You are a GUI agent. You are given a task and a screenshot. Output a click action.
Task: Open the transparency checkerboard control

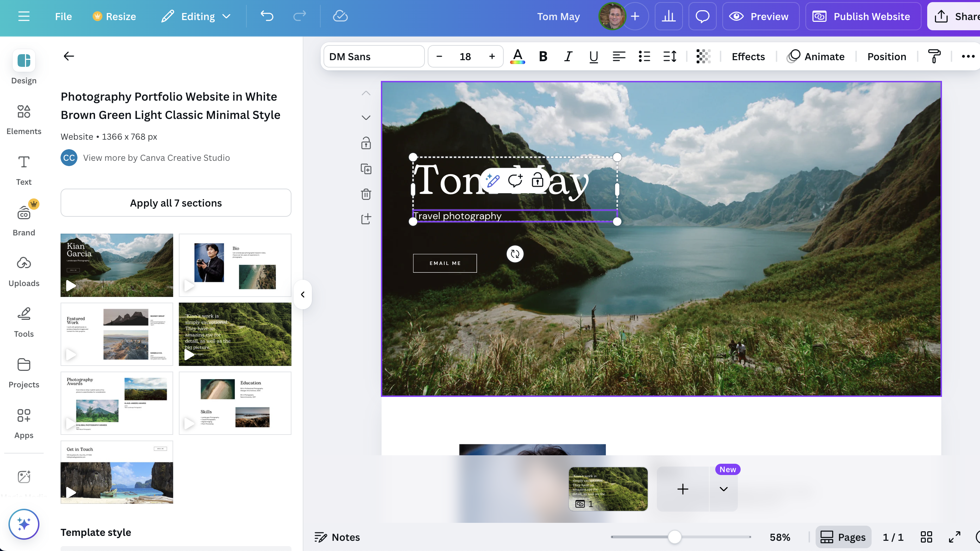click(703, 57)
